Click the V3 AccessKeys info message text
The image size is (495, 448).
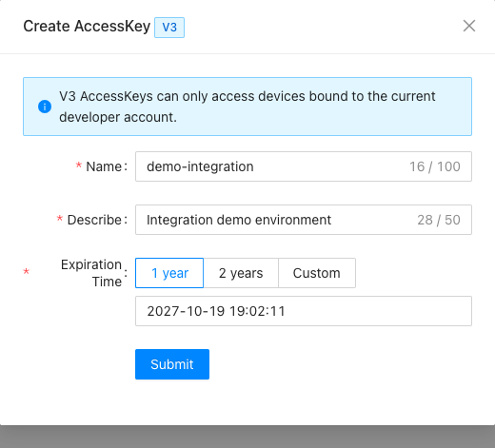(247, 107)
